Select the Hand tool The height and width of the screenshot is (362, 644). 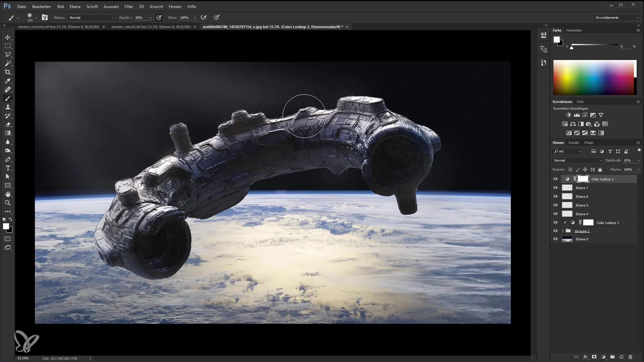[8, 194]
